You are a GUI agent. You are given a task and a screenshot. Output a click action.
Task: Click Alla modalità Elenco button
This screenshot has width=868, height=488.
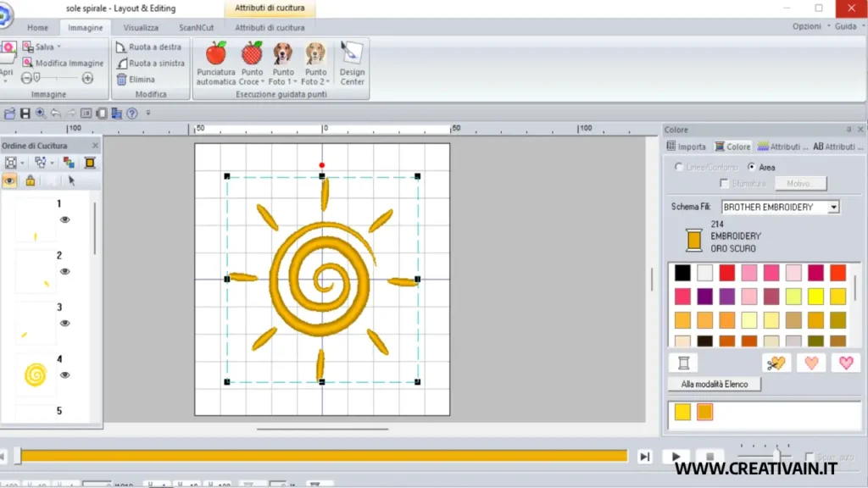[714, 384]
